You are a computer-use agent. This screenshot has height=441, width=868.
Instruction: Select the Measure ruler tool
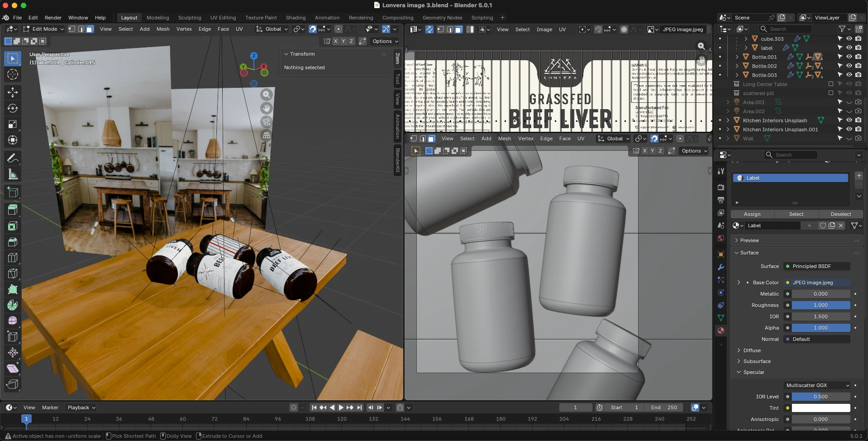click(x=13, y=174)
